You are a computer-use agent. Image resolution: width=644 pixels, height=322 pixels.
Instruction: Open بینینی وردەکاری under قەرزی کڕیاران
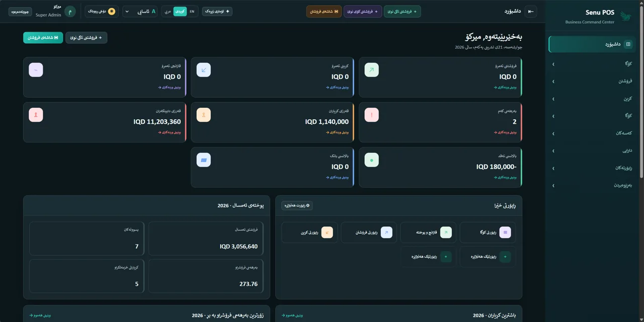pos(337,132)
